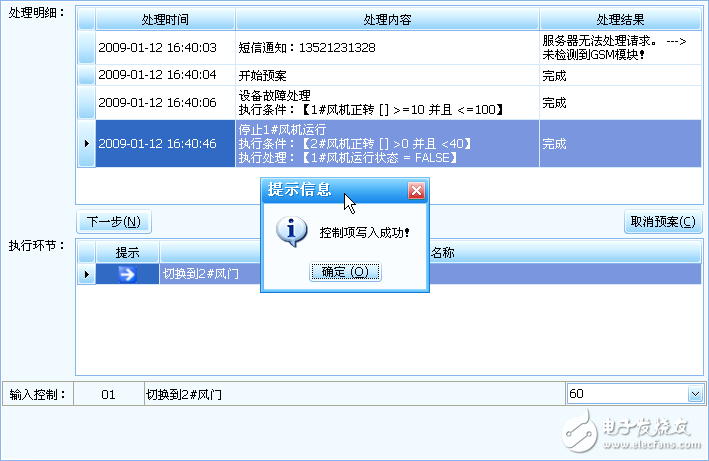Screen dimensions: 709x461
Task: Click row selector arrow of the 切换到2#风门 row
Action: (x=86, y=274)
